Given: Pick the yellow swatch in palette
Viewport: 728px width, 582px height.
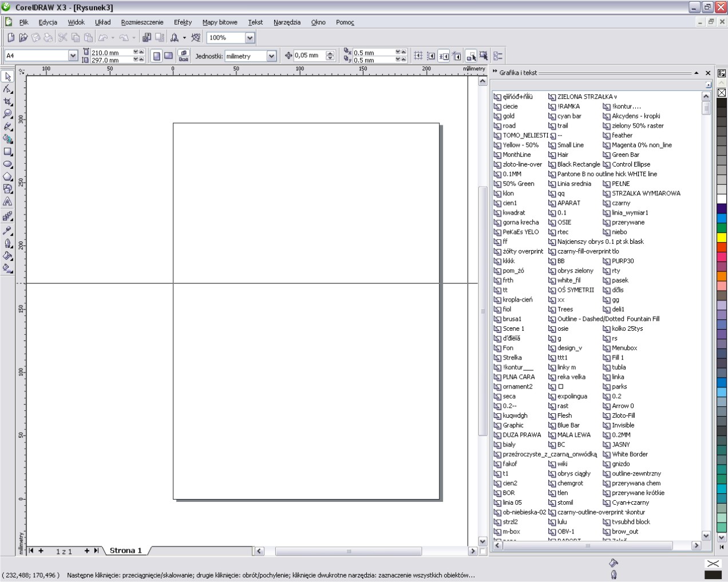Looking at the screenshot, I should click(x=722, y=237).
